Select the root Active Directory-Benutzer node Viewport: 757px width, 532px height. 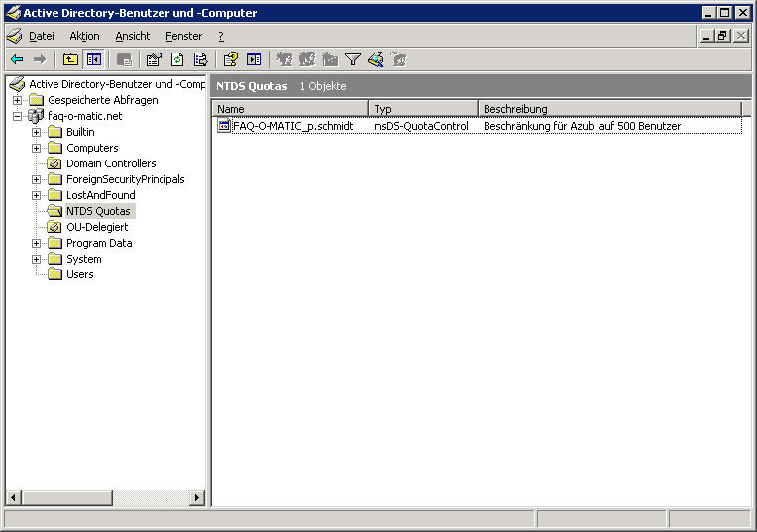[x=117, y=84]
